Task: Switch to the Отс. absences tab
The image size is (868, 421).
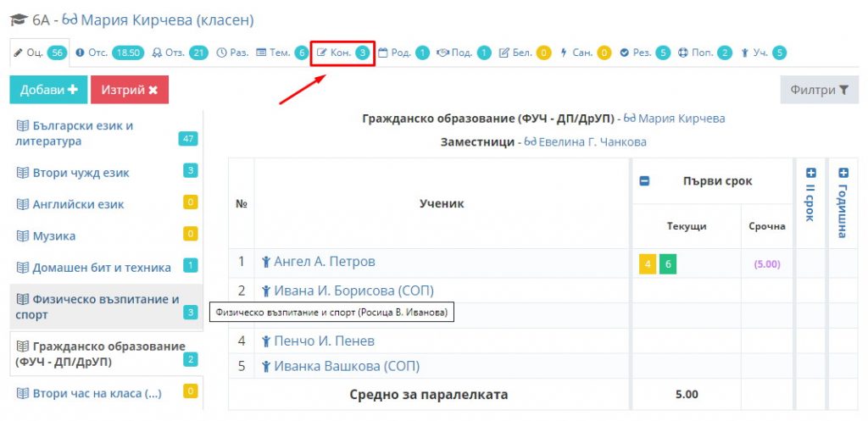Action: (x=97, y=53)
